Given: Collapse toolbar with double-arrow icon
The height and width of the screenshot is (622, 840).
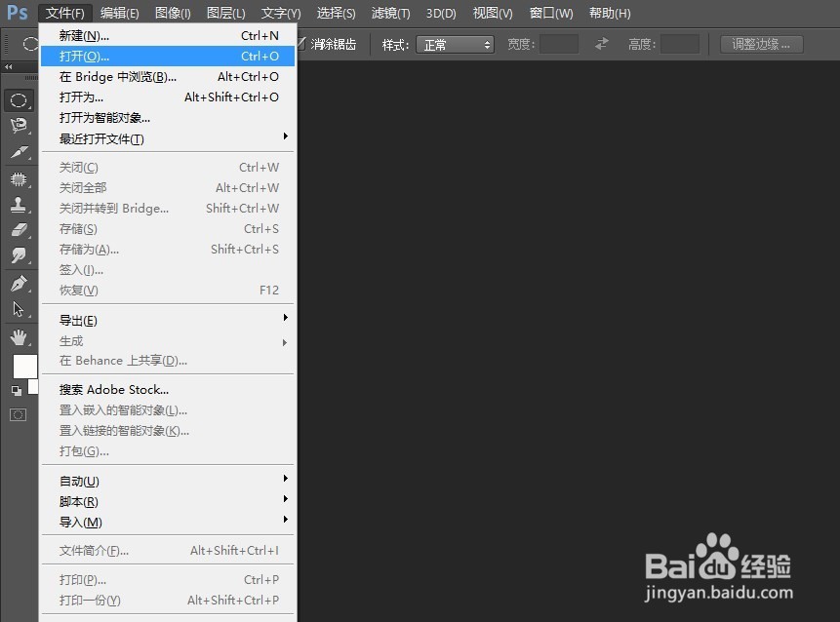Looking at the screenshot, I should pos(9,67).
